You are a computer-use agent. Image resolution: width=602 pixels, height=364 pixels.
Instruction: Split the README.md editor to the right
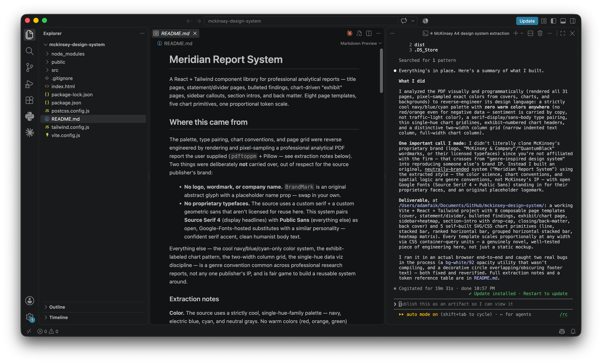click(369, 34)
